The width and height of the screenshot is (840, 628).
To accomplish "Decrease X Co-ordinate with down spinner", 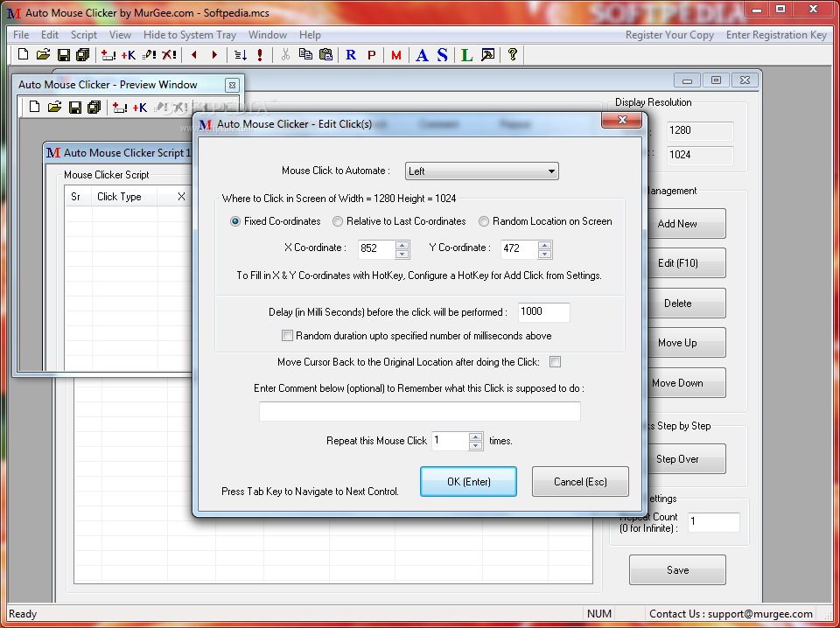I will pos(402,254).
